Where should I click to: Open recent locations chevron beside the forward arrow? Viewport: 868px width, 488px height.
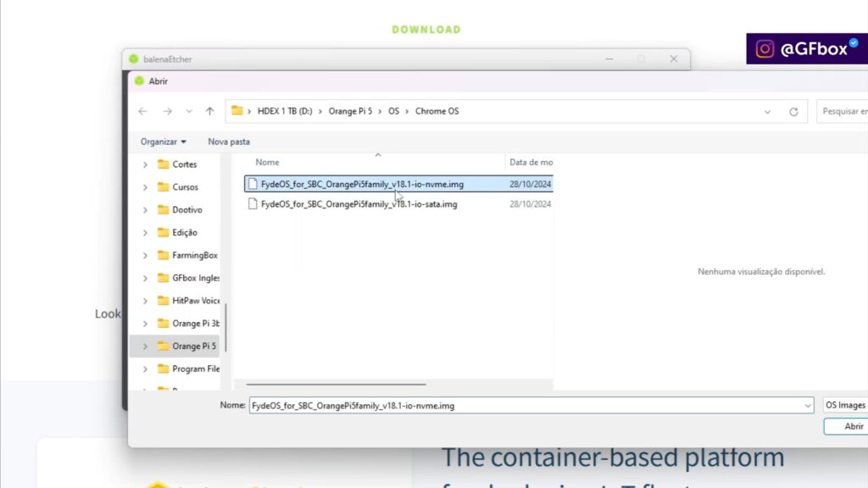click(x=189, y=111)
